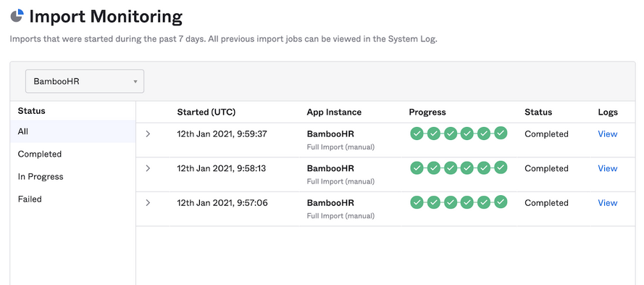Click the Import Monitoring pie chart icon
Image resolution: width=644 pixels, height=285 pixels.
click(x=17, y=16)
